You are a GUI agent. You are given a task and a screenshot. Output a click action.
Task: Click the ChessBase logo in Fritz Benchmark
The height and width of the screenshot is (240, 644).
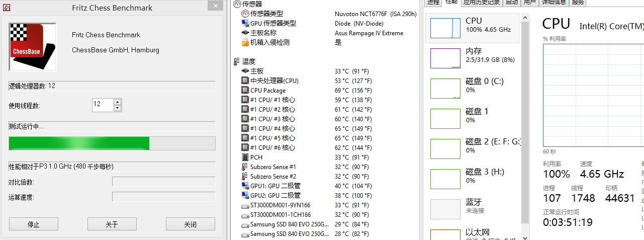33,46
